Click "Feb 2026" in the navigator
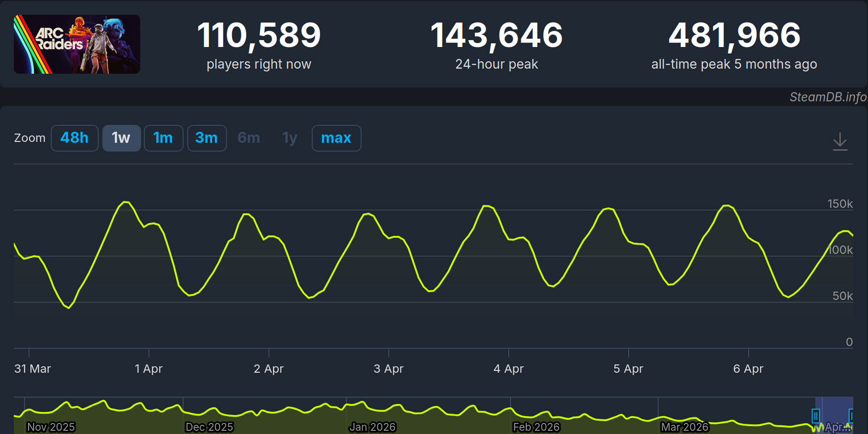 coord(536,427)
